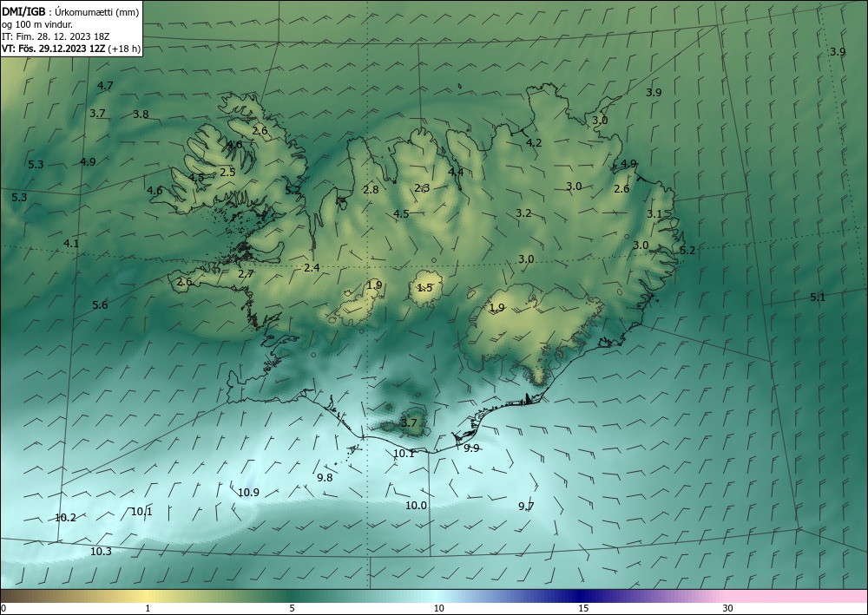The width and height of the screenshot is (868, 615).
Task: Click the 4.4 value label
Action: coord(456,172)
